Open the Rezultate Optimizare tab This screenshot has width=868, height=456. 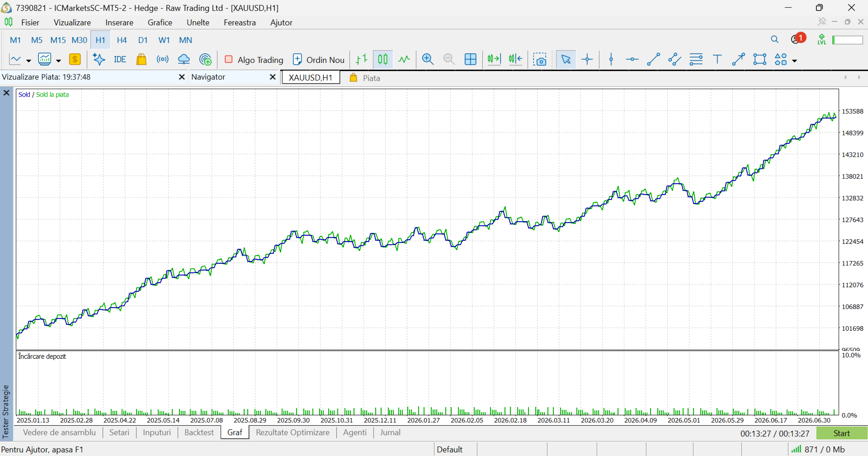click(x=292, y=432)
